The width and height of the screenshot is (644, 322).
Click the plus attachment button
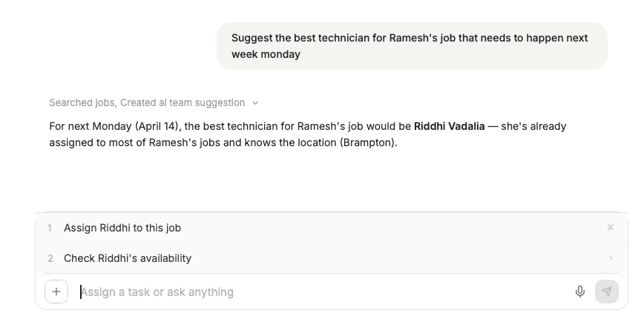pyautogui.click(x=56, y=292)
